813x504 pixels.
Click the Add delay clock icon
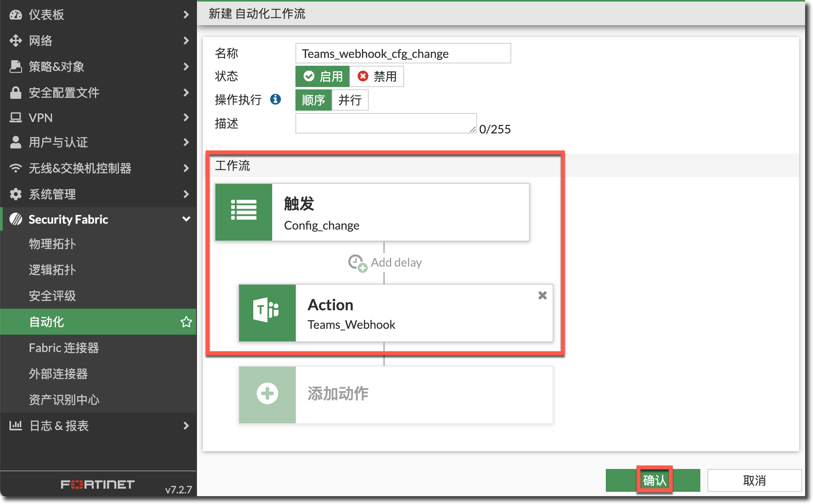[357, 263]
